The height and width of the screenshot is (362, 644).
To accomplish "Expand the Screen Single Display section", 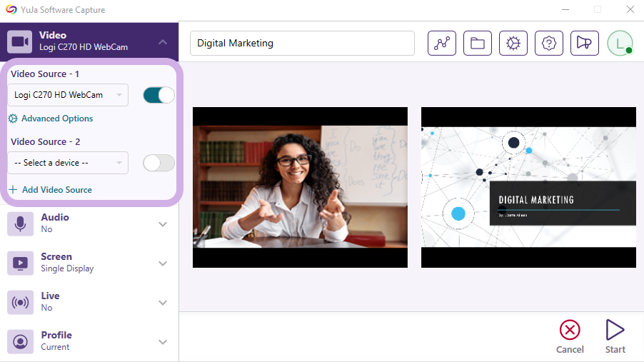I will click(x=163, y=263).
